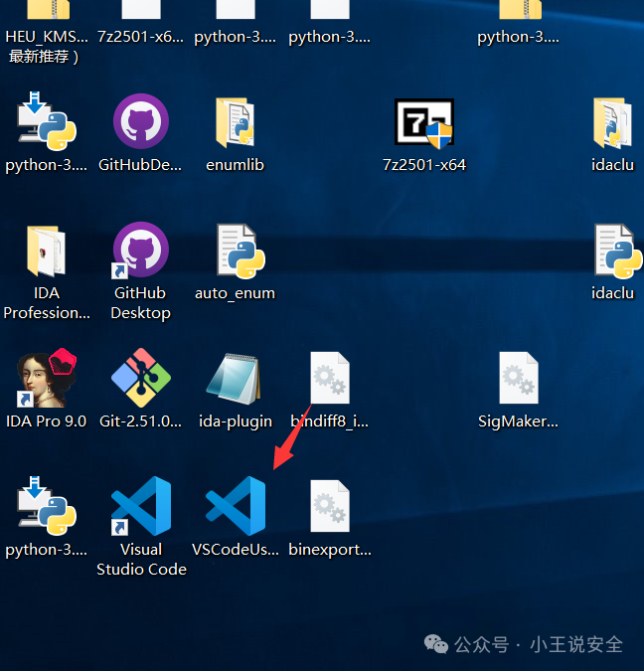
Task: Click the 7z2501-x6... file in top row
Action: point(141,9)
